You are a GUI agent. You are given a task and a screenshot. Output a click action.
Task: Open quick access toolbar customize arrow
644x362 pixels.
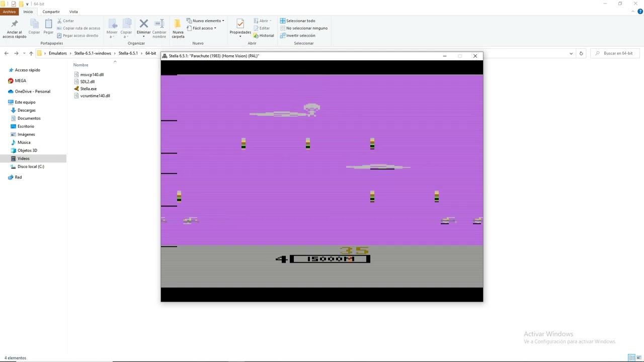pos(27,4)
